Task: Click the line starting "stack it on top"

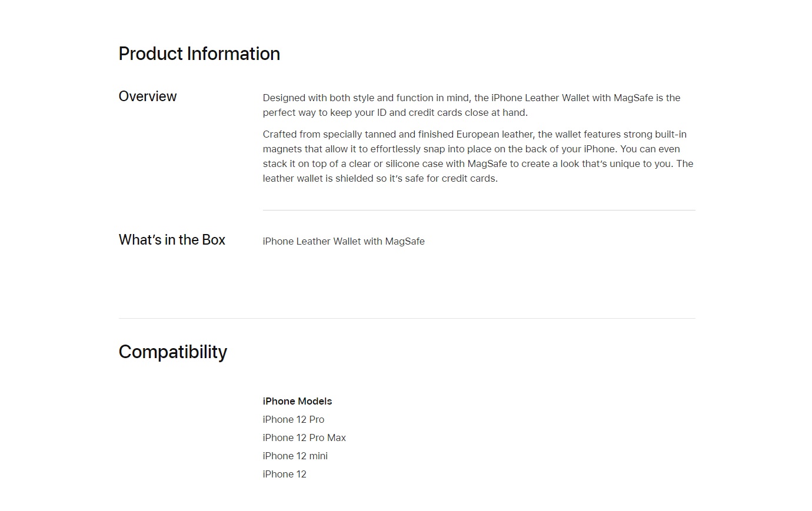Action: 478,163
